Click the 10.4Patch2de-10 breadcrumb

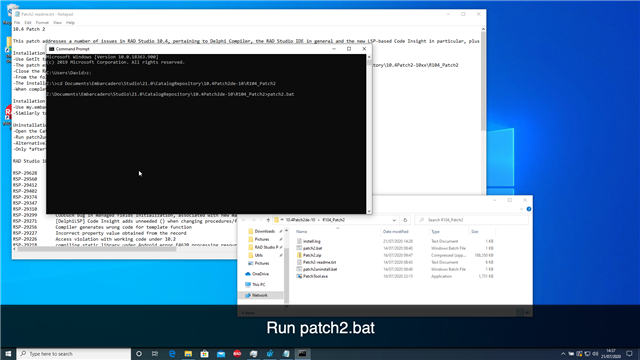click(x=300, y=220)
